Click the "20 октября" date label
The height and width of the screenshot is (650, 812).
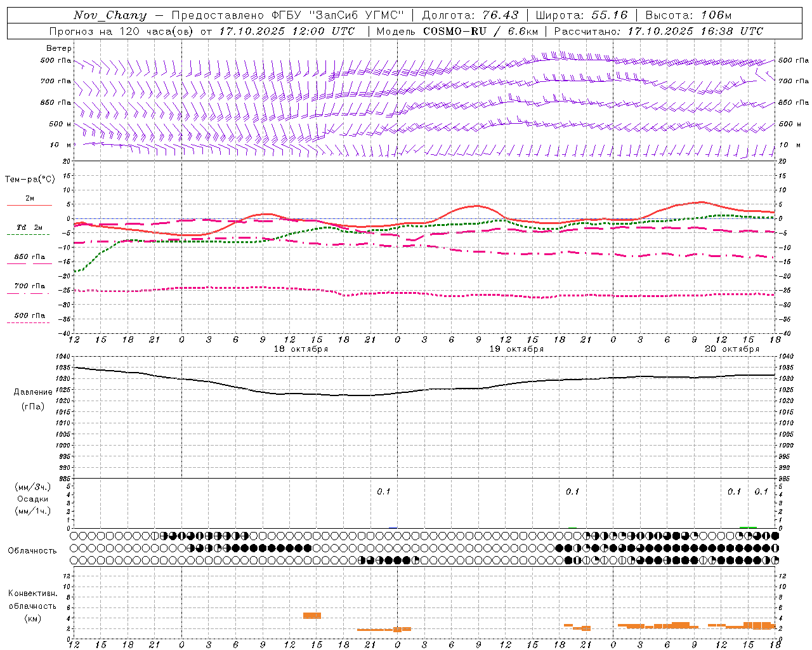pos(732,349)
